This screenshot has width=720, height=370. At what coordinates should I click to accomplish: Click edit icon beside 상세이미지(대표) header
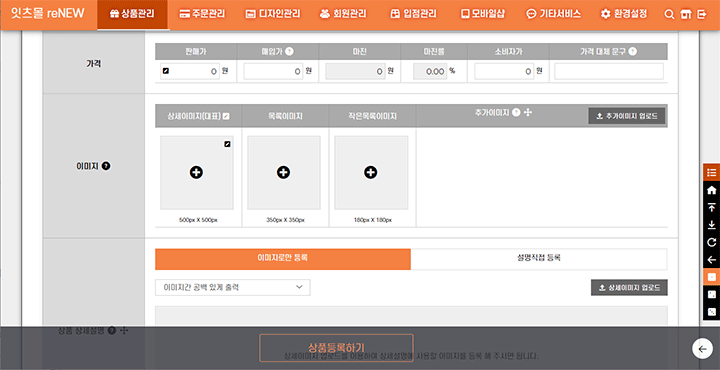226,116
